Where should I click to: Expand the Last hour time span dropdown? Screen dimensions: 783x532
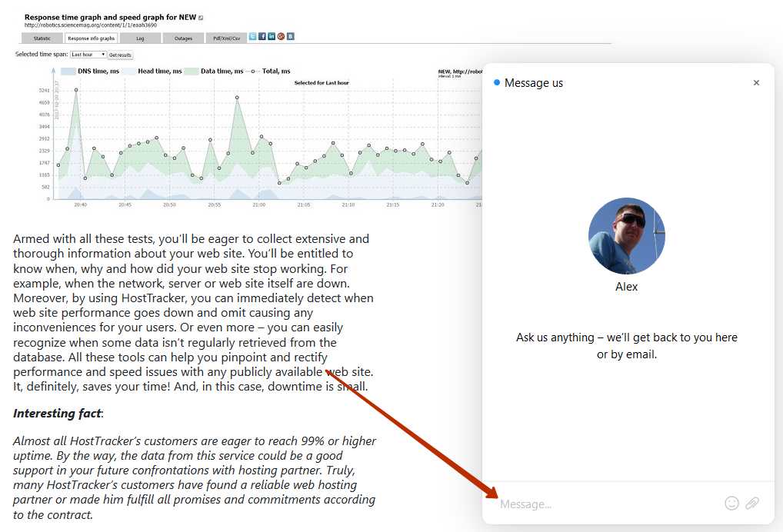pos(88,55)
